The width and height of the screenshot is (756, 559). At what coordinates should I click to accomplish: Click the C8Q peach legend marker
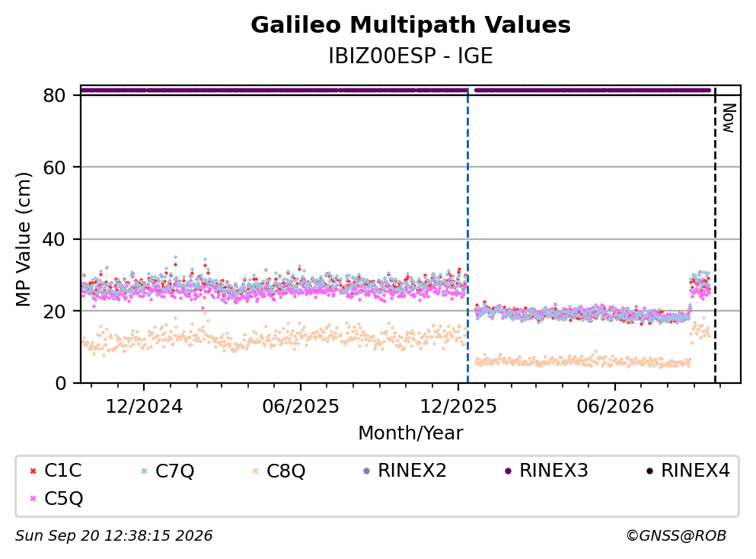(256, 471)
